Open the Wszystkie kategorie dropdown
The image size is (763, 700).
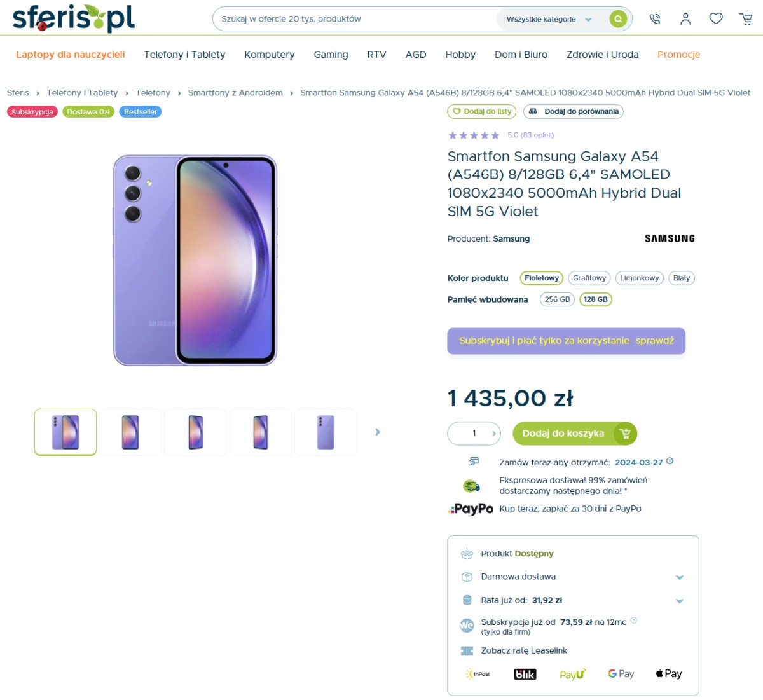(x=549, y=19)
